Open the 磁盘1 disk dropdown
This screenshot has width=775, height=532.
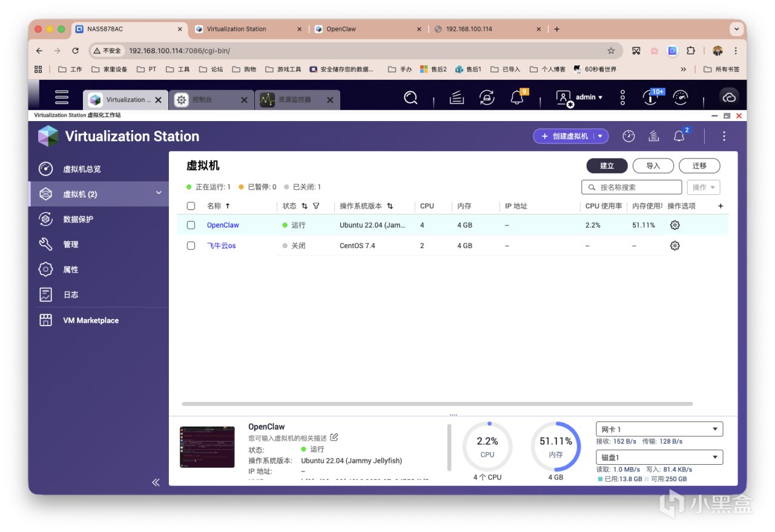click(659, 457)
